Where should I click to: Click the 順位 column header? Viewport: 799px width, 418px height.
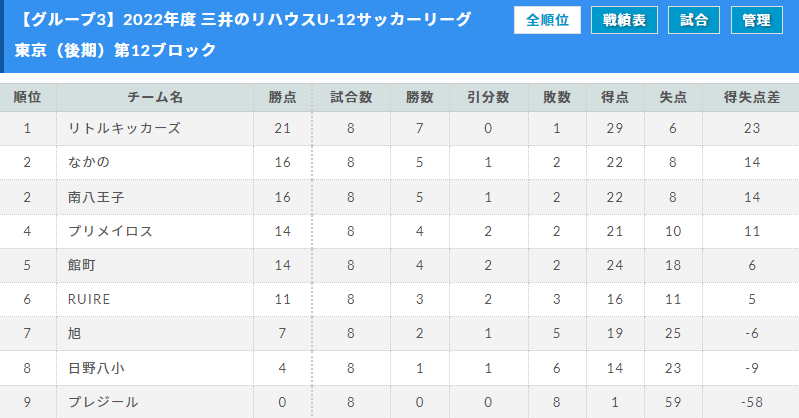[x=28, y=97]
